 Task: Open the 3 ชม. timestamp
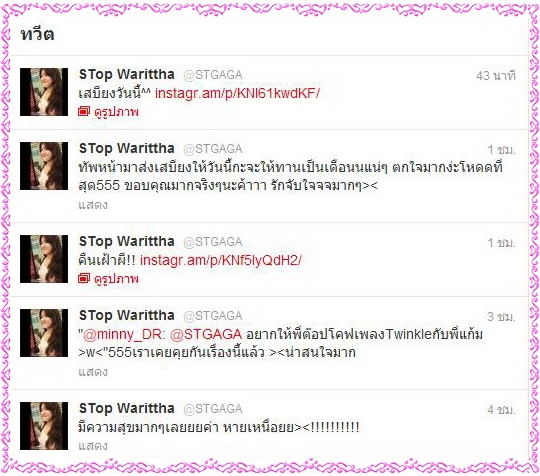tap(501, 317)
